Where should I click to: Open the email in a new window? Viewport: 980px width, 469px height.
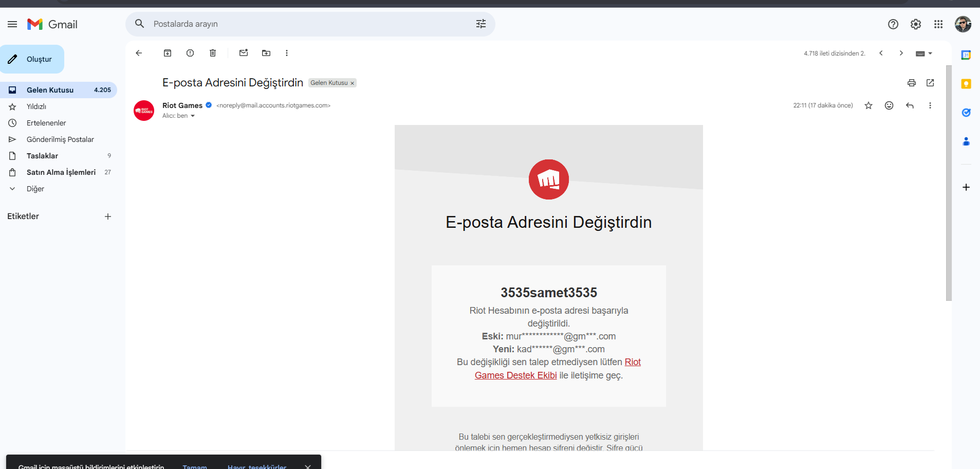pos(930,83)
